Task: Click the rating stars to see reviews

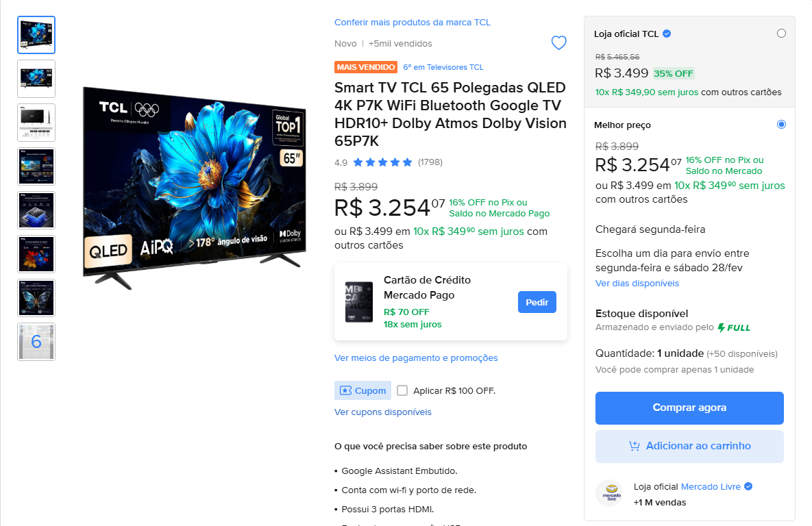Action: point(382,162)
